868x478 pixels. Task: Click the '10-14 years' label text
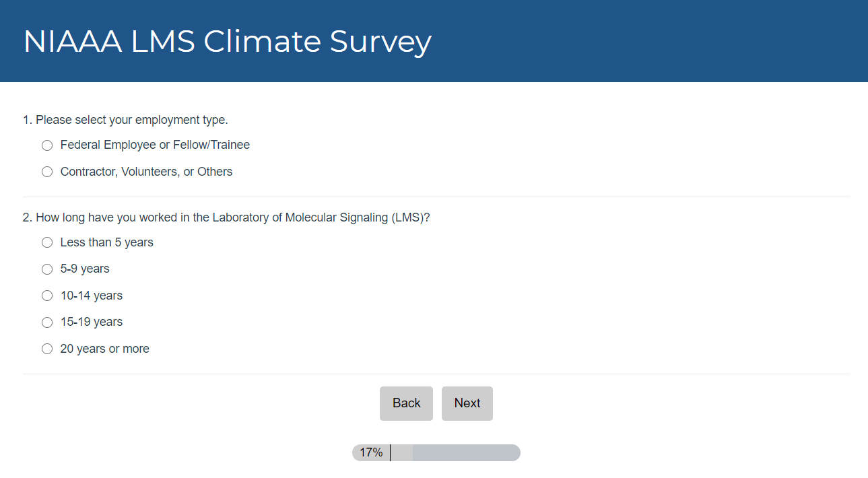pyautogui.click(x=92, y=296)
